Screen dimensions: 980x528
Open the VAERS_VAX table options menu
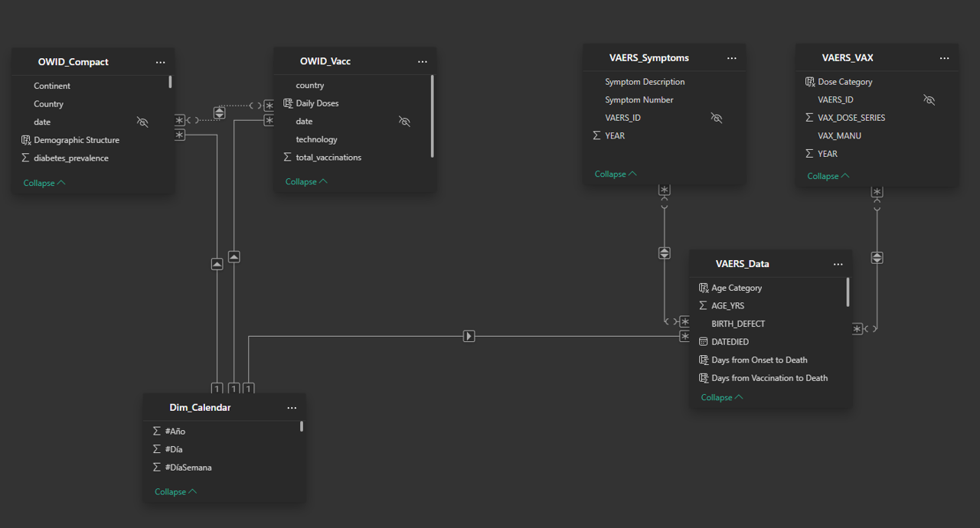tap(944, 58)
